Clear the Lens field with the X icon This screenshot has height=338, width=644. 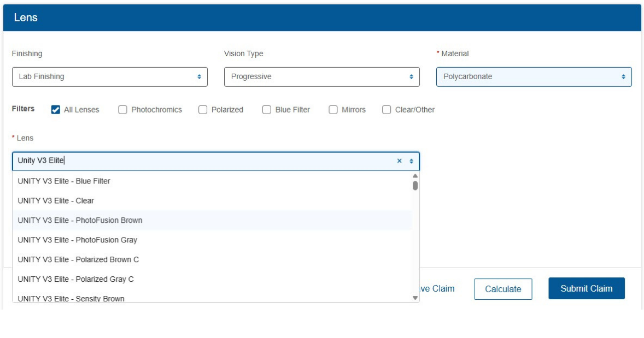point(399,161)
